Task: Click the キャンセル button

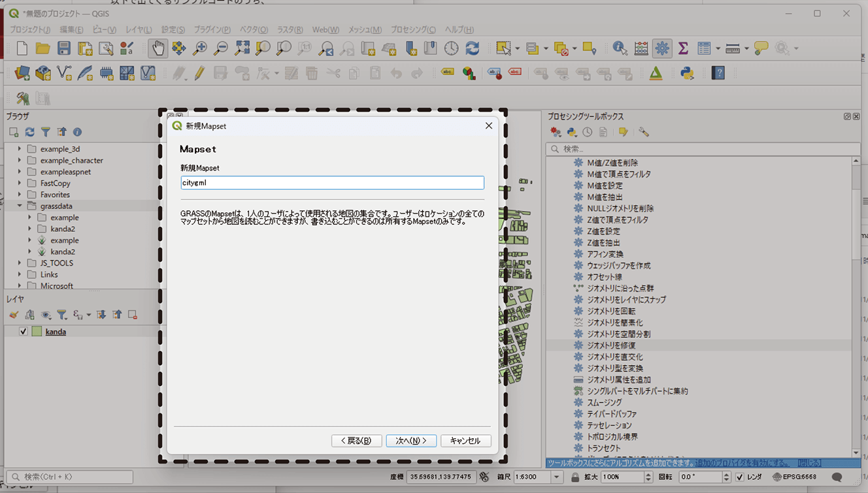Action: point(465,441)
